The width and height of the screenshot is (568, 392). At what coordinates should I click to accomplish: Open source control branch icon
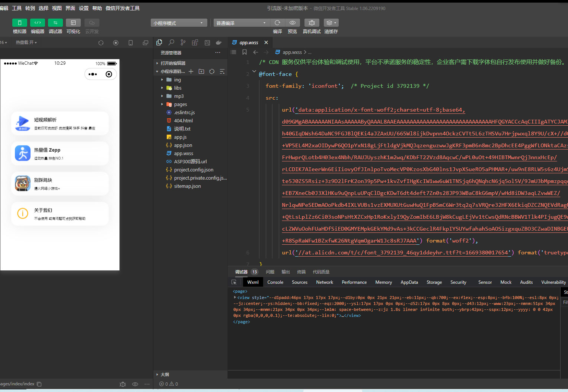(x=183, y=42)
